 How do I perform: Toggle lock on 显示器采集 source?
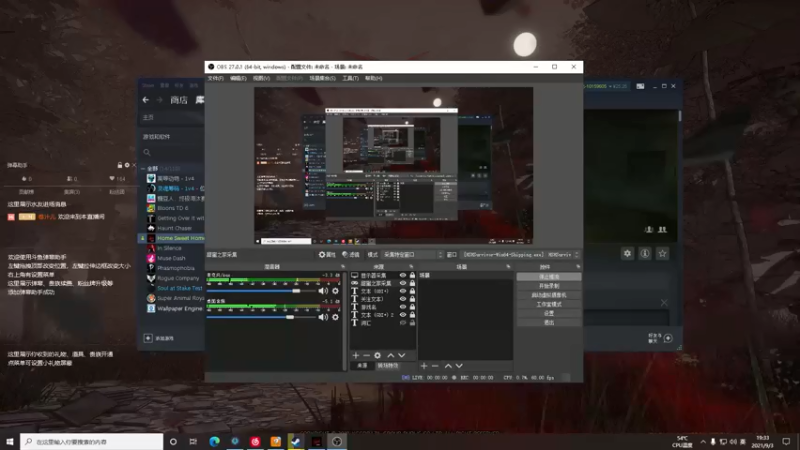[412, 275]
